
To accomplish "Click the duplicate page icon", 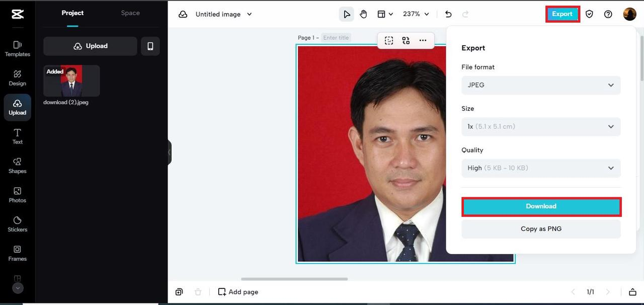I will coord(179,292).
